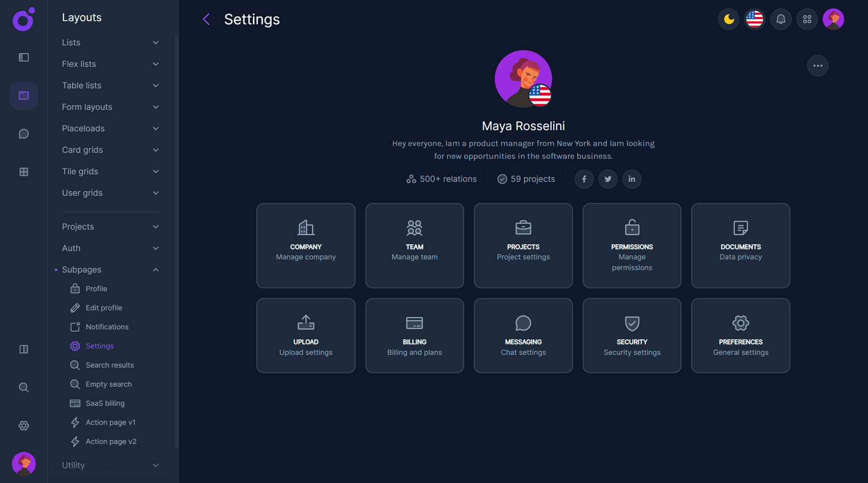This screenshot has height=483, width=868.
Task: Open the language selector flag icon
Action: 754,19
